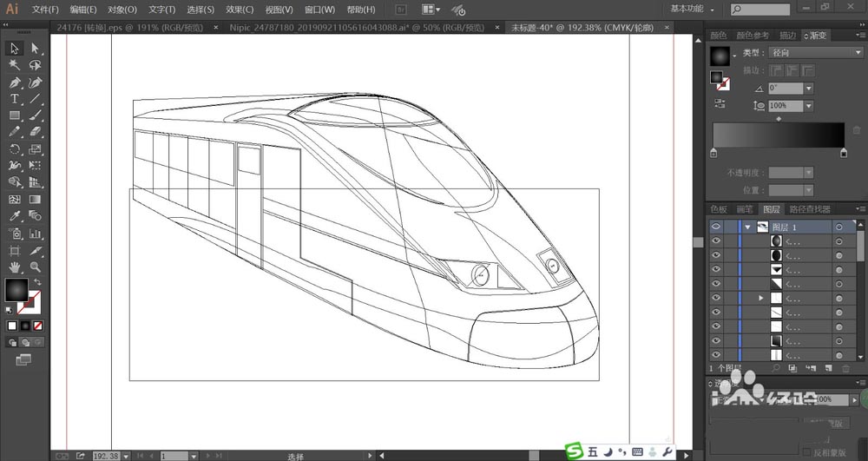Click the left black gradient stop
The height and width of the screenshot is (461, 868).
point(713,154)
